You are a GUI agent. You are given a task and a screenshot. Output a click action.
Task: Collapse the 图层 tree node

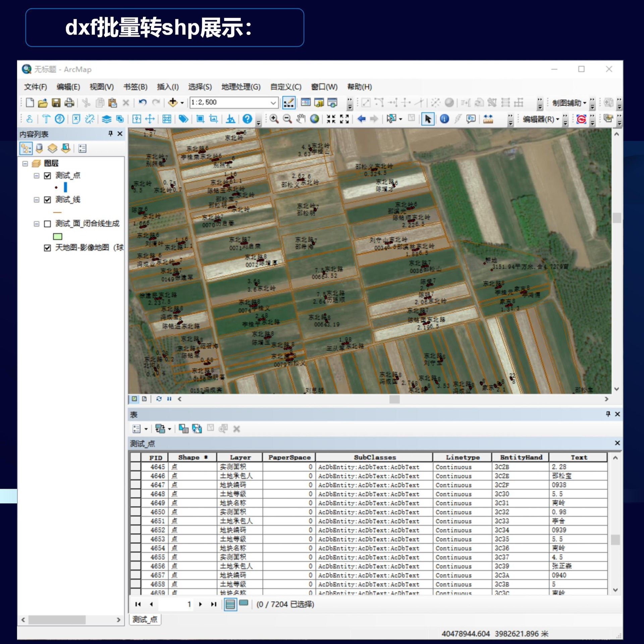(x=25, y=164)
